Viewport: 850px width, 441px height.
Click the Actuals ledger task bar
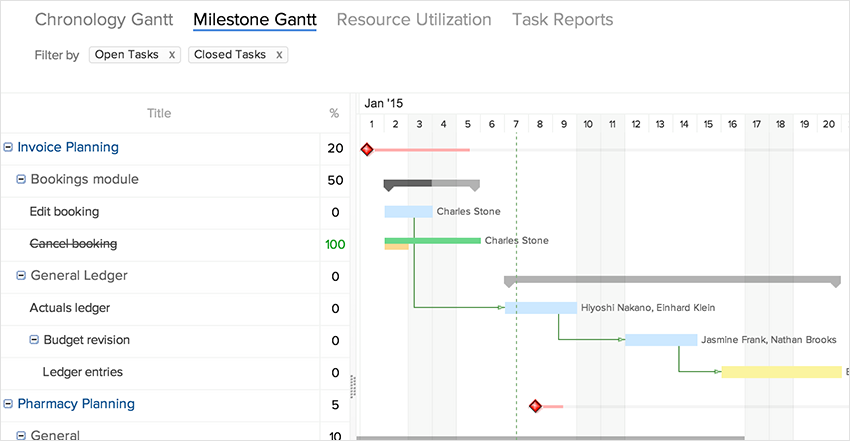click(x=540, y=308)
